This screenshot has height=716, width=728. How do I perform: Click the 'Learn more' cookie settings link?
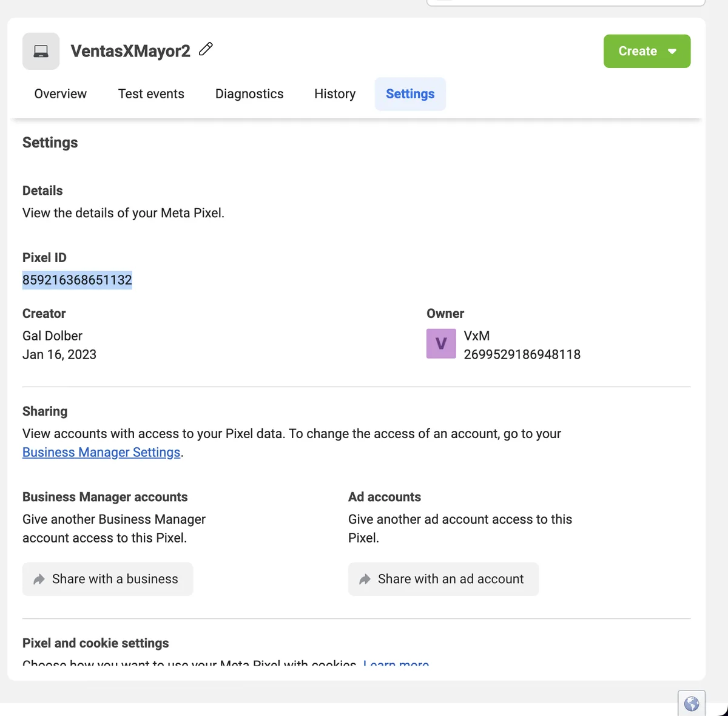pos(396,663)
